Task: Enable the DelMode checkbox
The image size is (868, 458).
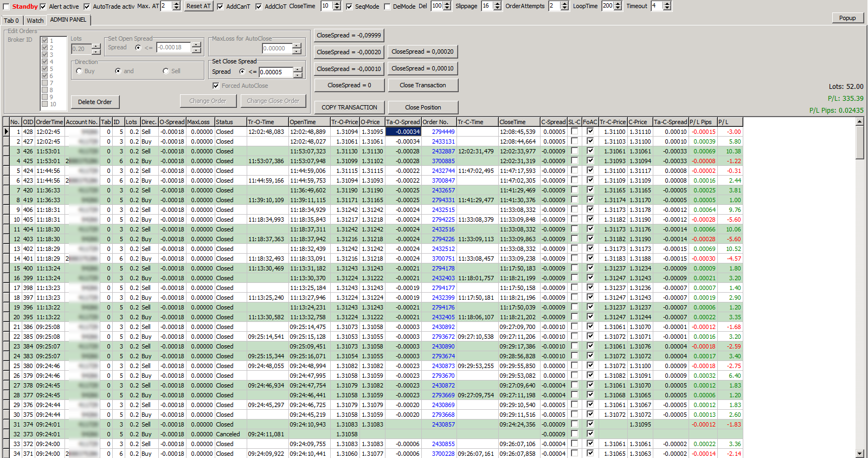Action: pyautogui.click(x=387, y=7)
